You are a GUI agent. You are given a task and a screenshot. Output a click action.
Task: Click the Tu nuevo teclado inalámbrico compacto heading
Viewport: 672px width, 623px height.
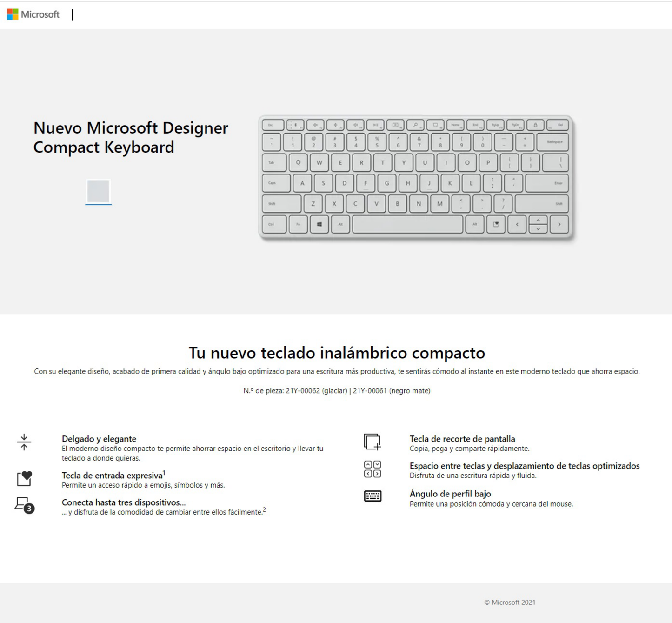point(337,353)
